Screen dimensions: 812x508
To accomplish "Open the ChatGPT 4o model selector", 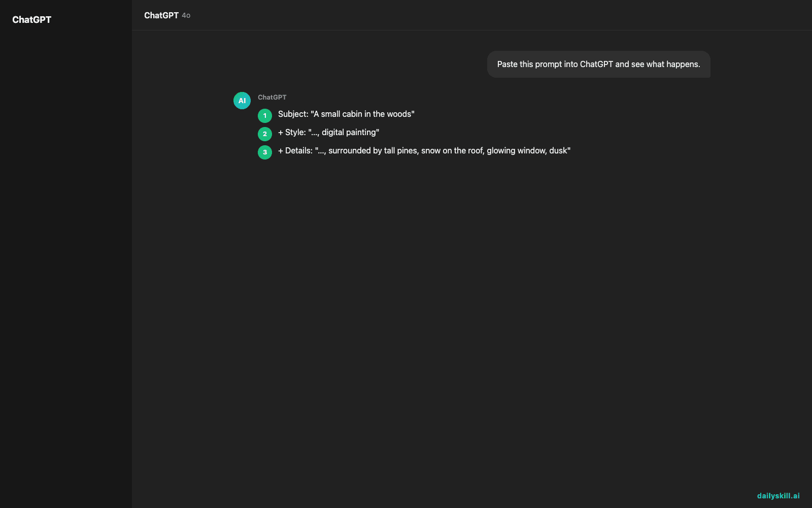I will click(167, 15).
